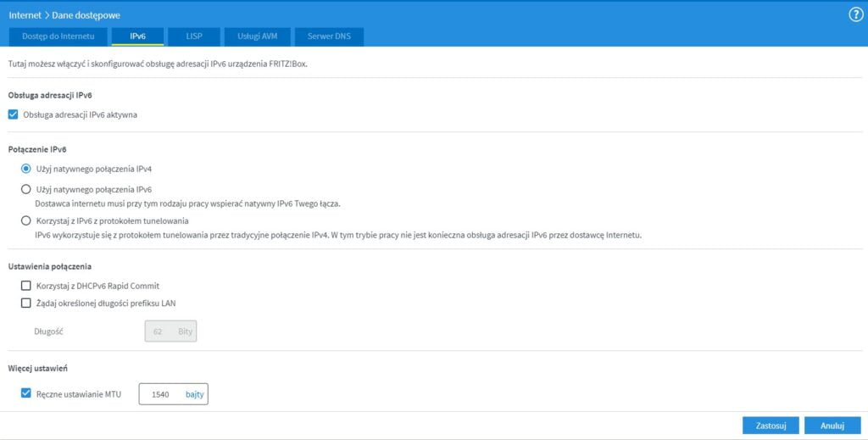Click the MTU 1540 bajty input field
This screenshot has height=440, width=868.
173,394
